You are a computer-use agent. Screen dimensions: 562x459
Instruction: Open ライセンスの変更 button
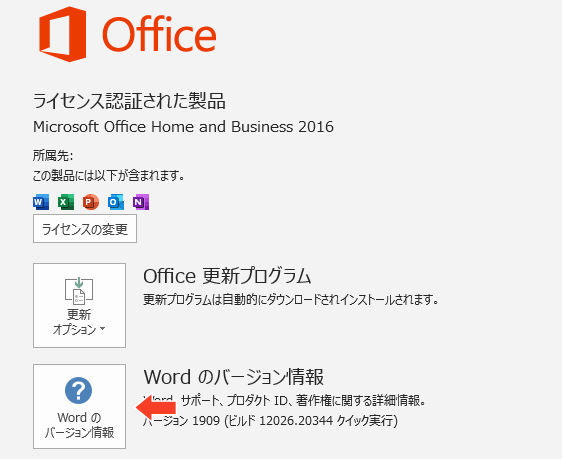(85, 229)
